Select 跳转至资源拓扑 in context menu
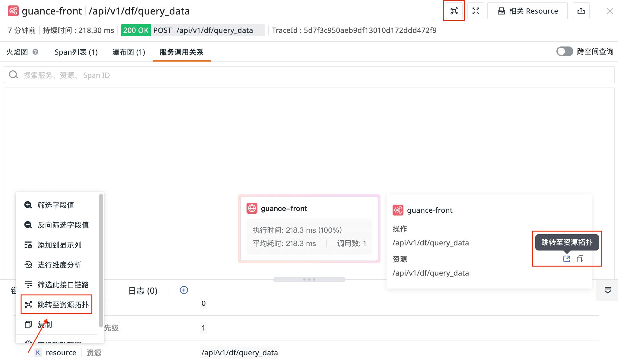This screenshot has height=364, width=618. [x=57, y=305]
